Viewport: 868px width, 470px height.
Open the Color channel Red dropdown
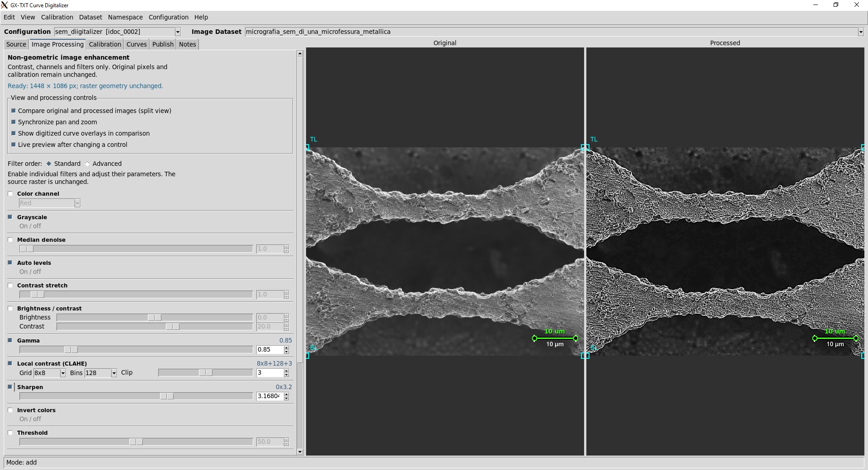click(77, 203)
